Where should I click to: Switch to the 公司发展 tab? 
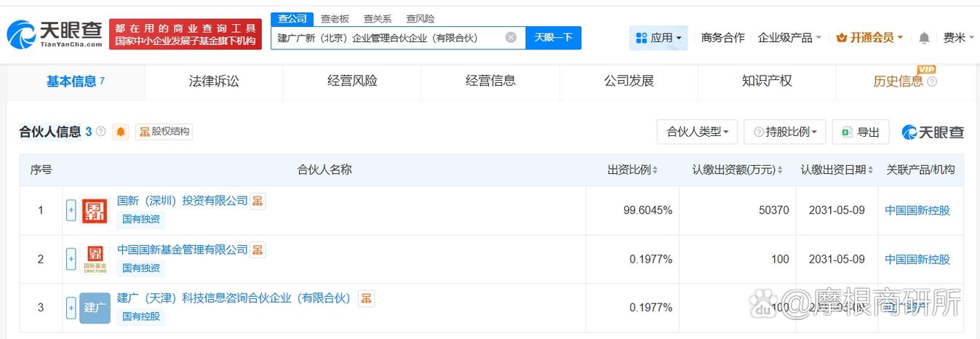(629, 81)
